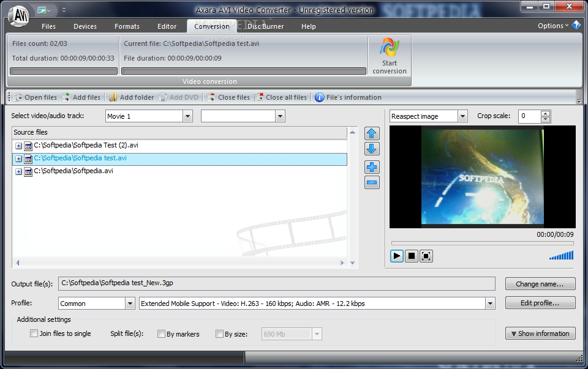This screenshot has height=369, width=588.
Task: Increase the Crop scale value
Action: pyautogui.click(x=546, y=113)
